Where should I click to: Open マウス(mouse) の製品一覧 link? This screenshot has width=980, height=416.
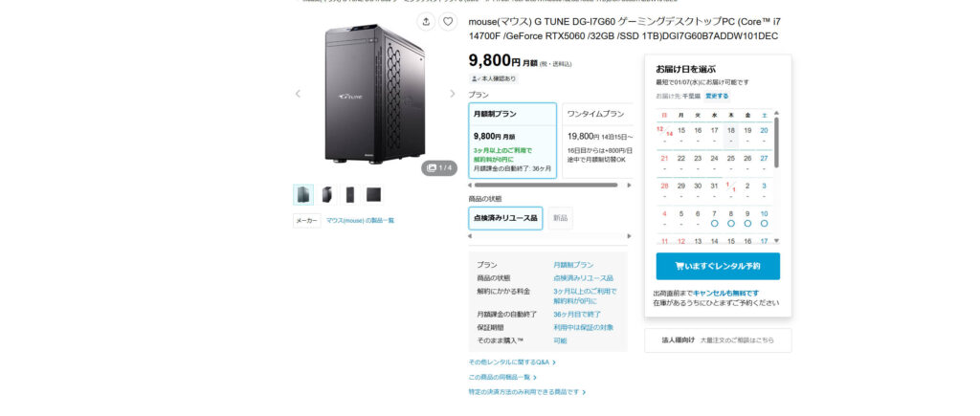click(360, 221)
